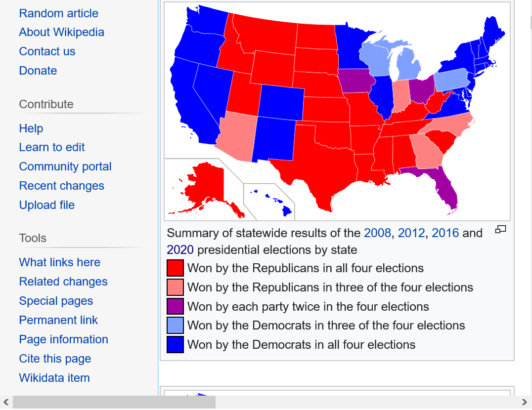Click the election results map thumbnail
Image resolution: width=532 pixels, height=410 pixels.
[x=337, y=111]
